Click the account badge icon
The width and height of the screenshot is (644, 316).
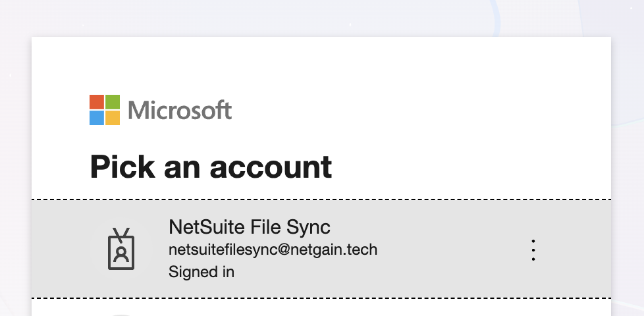tap(121, 249)
